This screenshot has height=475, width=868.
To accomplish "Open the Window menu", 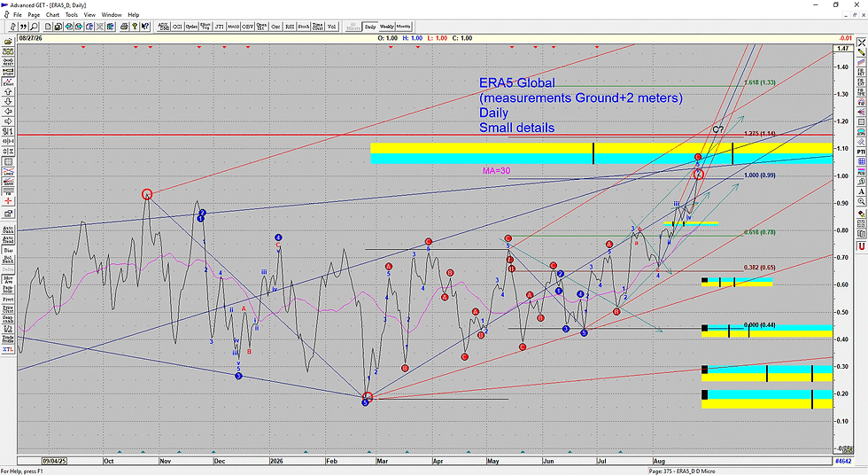I will coord(112,15).
